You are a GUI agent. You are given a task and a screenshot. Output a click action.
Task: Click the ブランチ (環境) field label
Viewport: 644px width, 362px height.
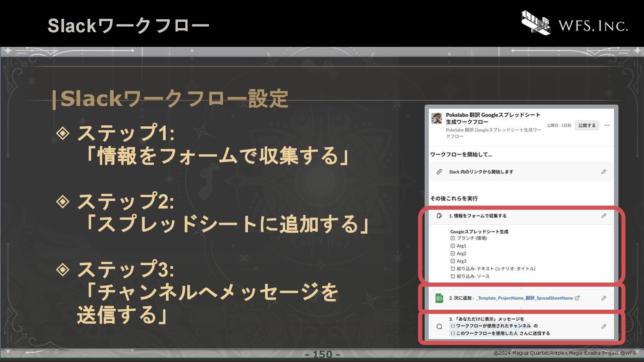click(x=472, y=238)
